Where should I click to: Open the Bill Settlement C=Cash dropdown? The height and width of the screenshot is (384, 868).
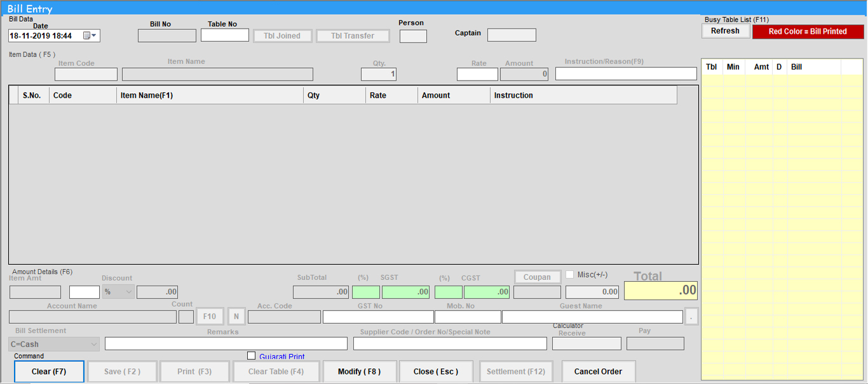54,344
